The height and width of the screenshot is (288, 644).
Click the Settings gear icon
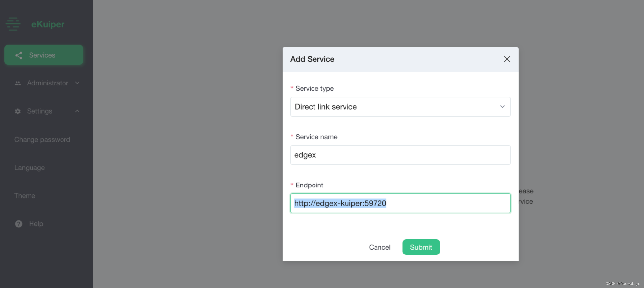pos(17,111)
